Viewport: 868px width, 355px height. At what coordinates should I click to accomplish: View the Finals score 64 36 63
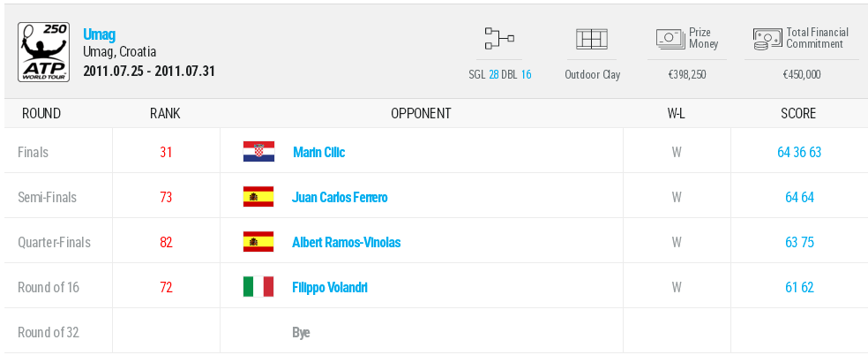[x=799, y=152]
